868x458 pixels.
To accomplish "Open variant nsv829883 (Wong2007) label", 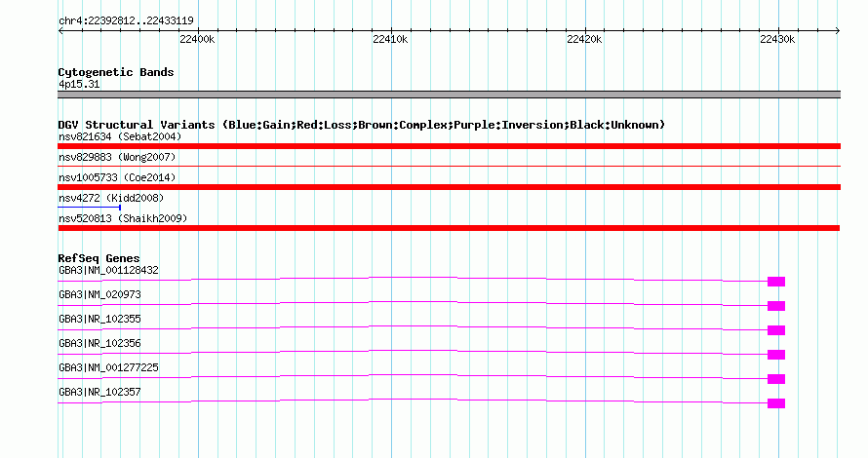I will (x=117, y=157).
